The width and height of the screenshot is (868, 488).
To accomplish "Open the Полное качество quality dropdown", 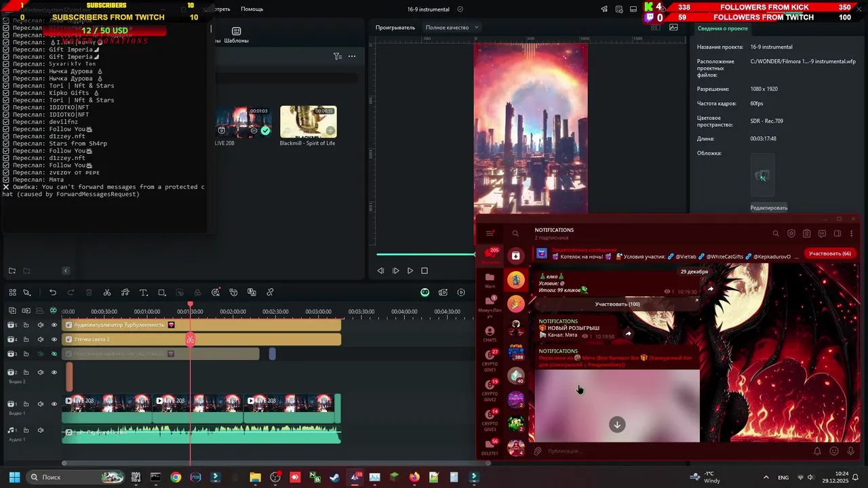I will pos(452,28).
